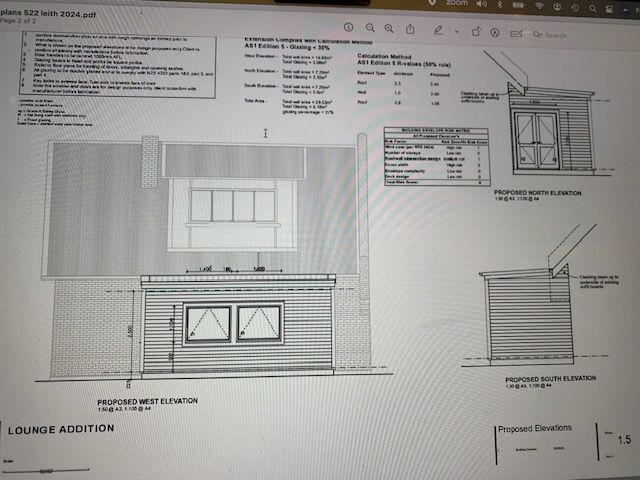The height and width of the screenshot is (480, 640).
Task: Click the Zoom Out magnifier
Action: pyautogui.click(x=371, y=28)
